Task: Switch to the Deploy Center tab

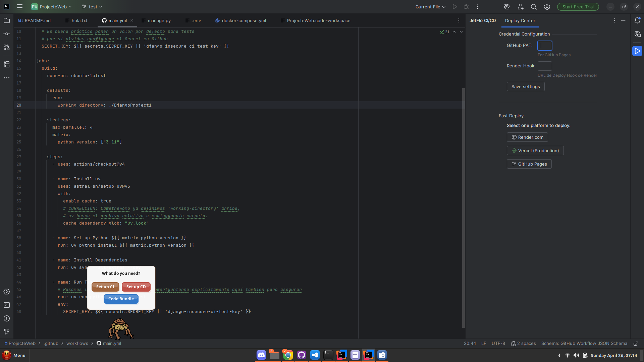Action: pyautogui.click(x=520, y=20)
